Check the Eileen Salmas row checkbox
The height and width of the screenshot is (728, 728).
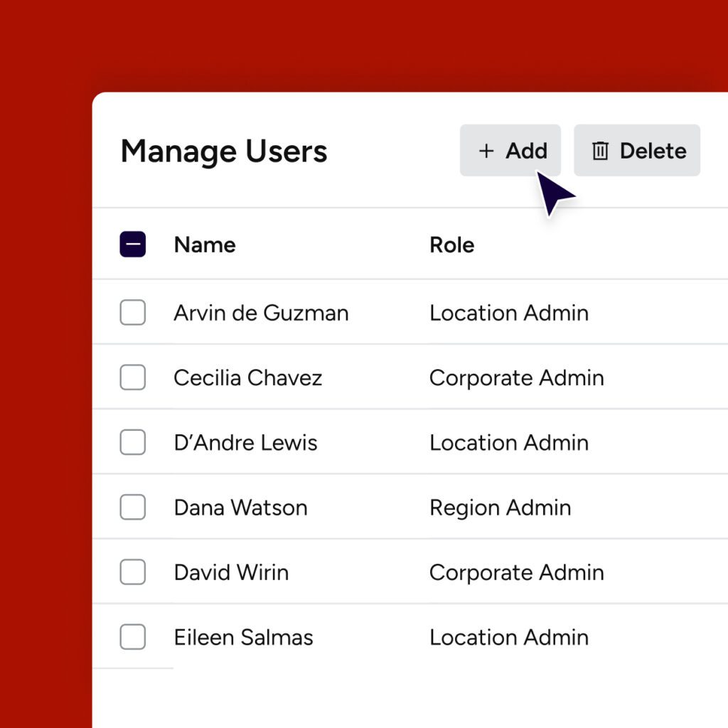coord(133,637)
